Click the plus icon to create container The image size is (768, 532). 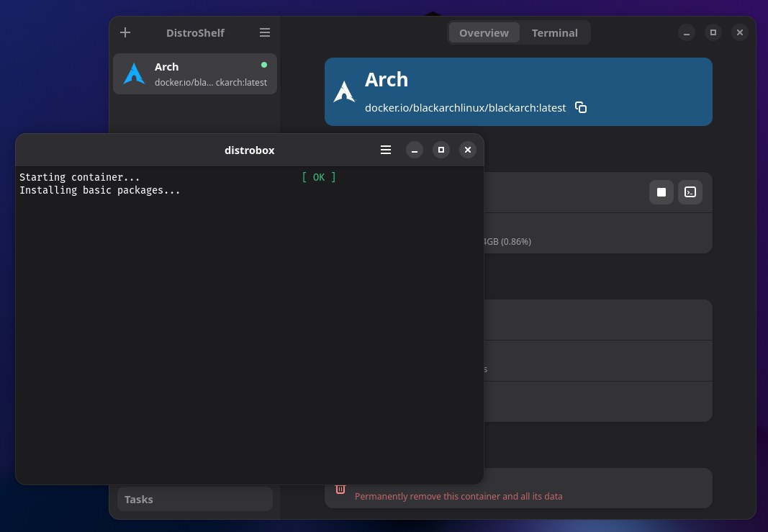point(125,33)
